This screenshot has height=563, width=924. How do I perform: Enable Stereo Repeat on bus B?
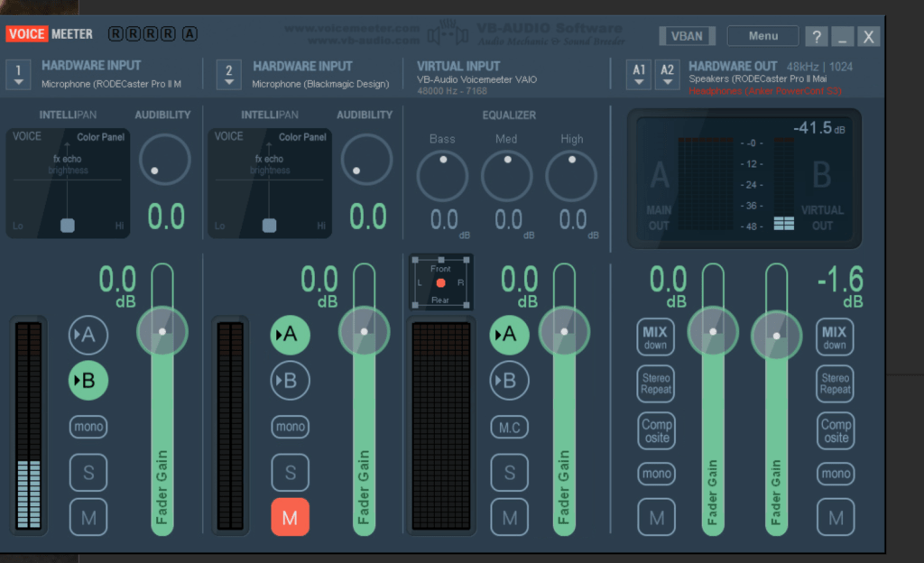835,384
